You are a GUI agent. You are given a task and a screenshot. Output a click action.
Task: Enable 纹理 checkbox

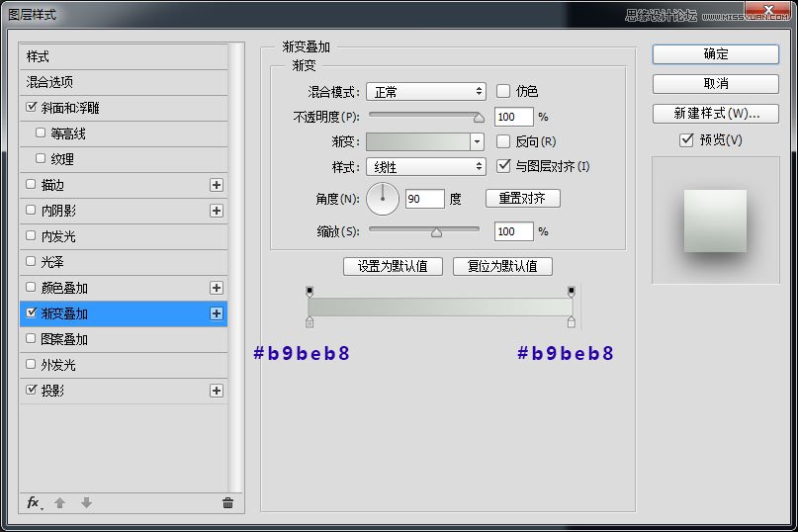click(41, 158)
